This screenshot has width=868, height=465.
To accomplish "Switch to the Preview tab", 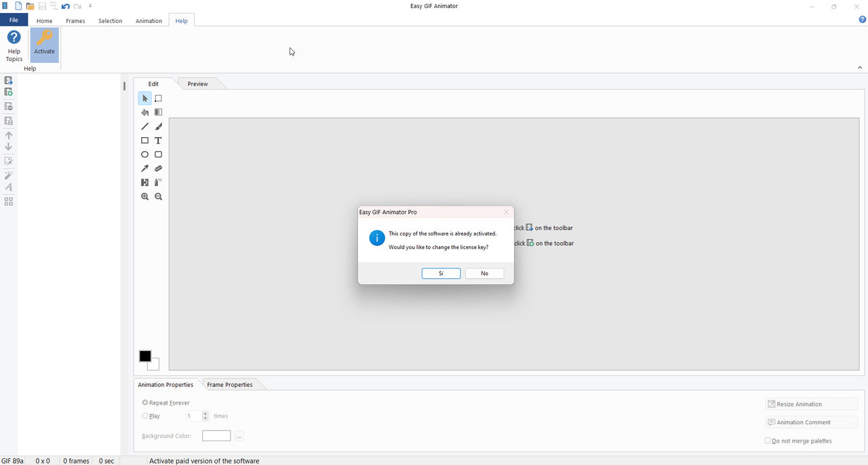I will coord(198,83).
